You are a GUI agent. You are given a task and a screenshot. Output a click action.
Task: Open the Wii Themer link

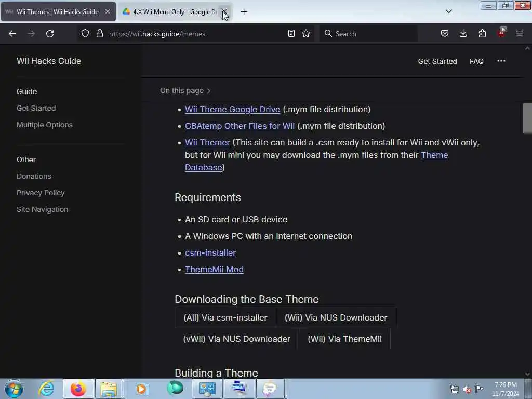[207, 142]
